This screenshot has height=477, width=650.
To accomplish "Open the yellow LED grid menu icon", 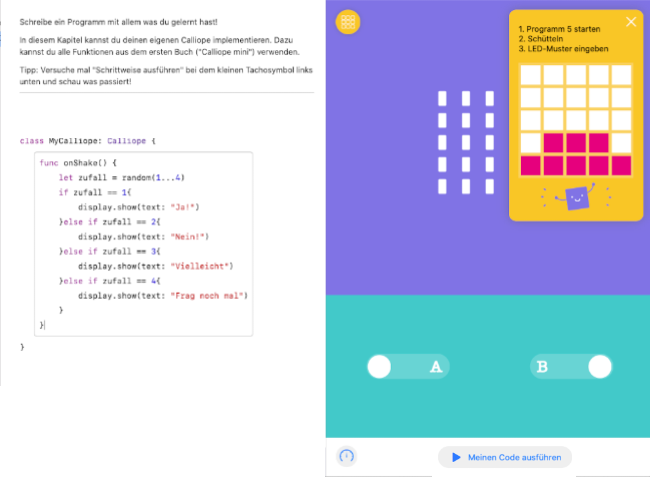I will [x=348, y=22].
